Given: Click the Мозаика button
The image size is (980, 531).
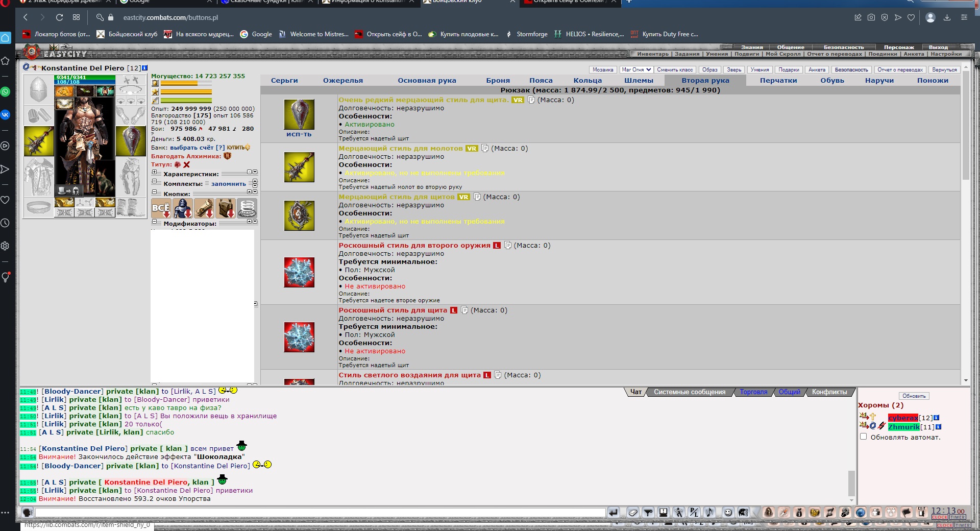Looking at the screenshot, I should click(x=603, y=69).
